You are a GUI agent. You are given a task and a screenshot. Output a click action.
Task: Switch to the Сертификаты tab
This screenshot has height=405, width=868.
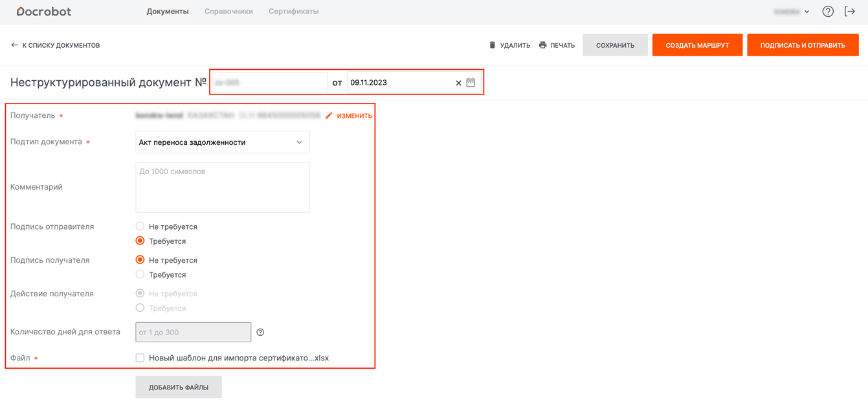click(x=293, y=12)
